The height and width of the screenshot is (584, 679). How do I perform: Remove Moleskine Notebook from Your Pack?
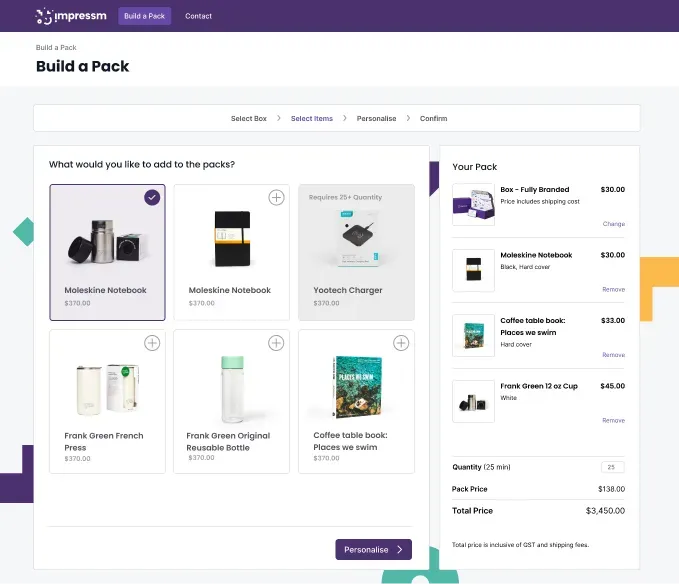point(613,289)
